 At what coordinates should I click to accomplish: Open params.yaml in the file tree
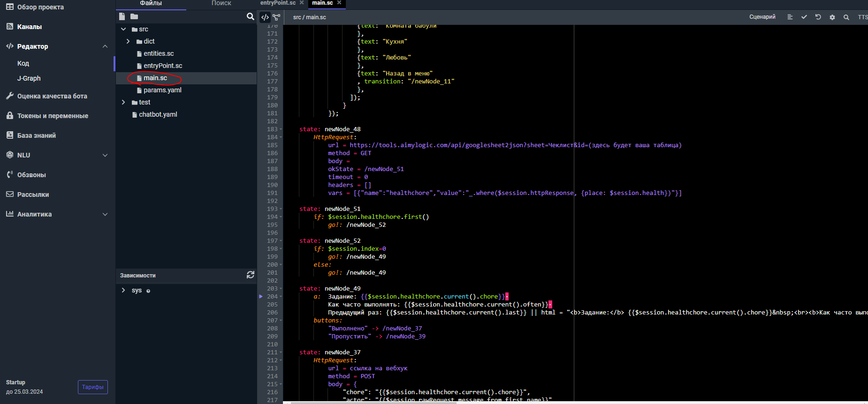click(x=162, y=90)
